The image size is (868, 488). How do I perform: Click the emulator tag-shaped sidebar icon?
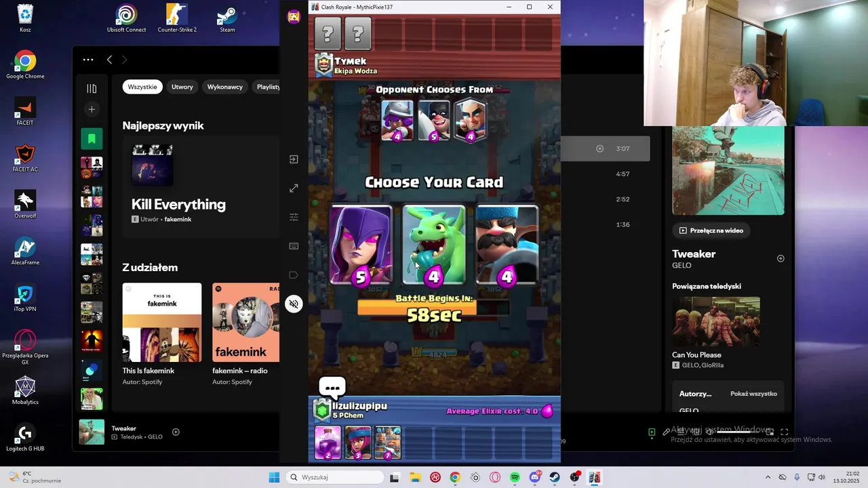coord(294,275)
